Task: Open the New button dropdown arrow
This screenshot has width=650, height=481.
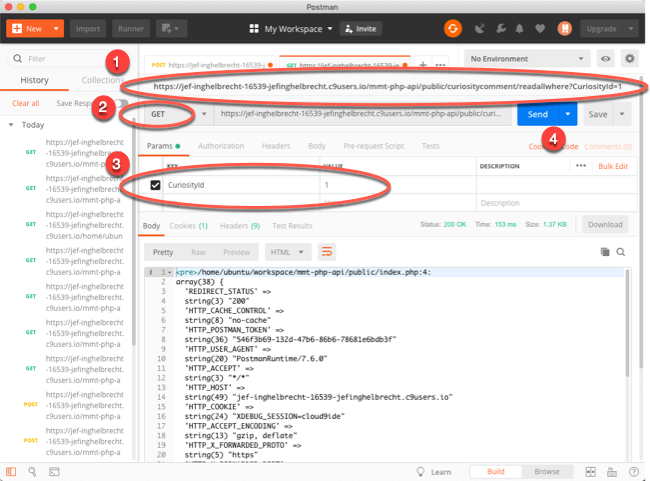Action: pos(56,29)
